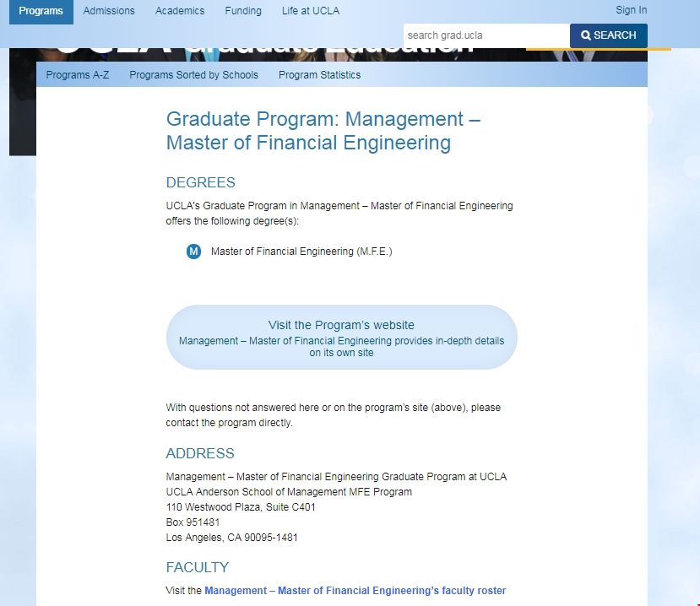The image size is (700, 606).
Task: Select the Funding menu item
Action: click(x=242, y=11)
